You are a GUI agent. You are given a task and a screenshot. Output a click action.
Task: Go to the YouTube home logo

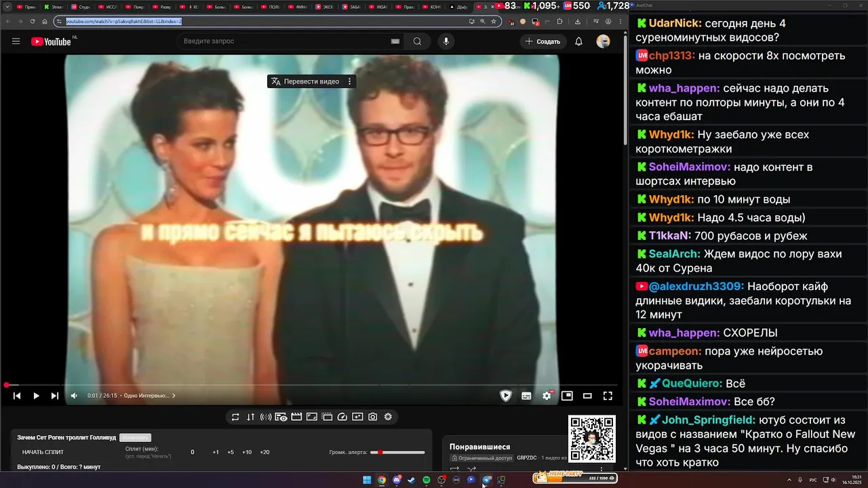point(51,41)
